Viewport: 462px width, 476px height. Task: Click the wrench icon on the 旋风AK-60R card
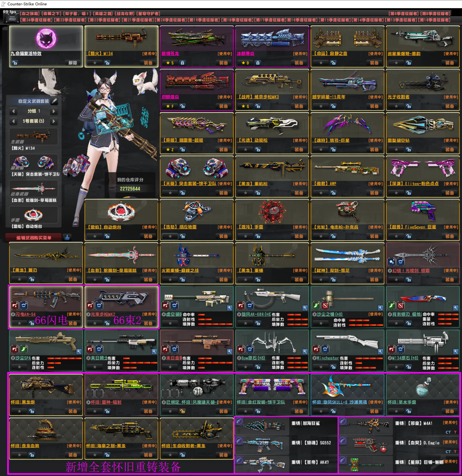tap(305, 308)
